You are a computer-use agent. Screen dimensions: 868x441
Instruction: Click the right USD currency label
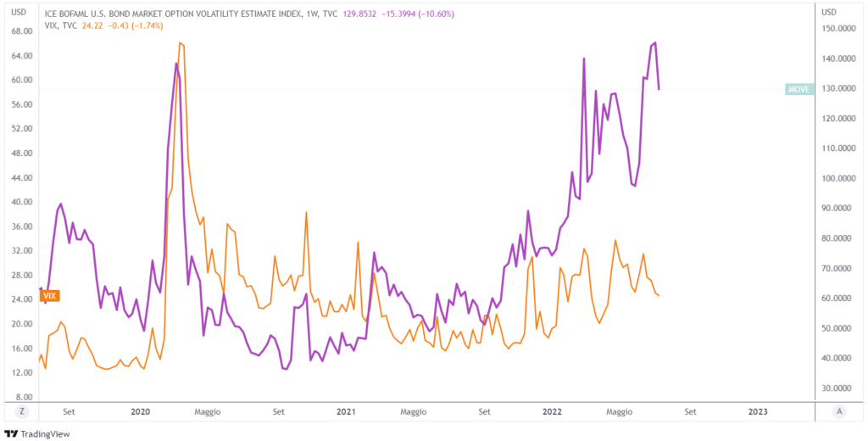pos(829,12)
